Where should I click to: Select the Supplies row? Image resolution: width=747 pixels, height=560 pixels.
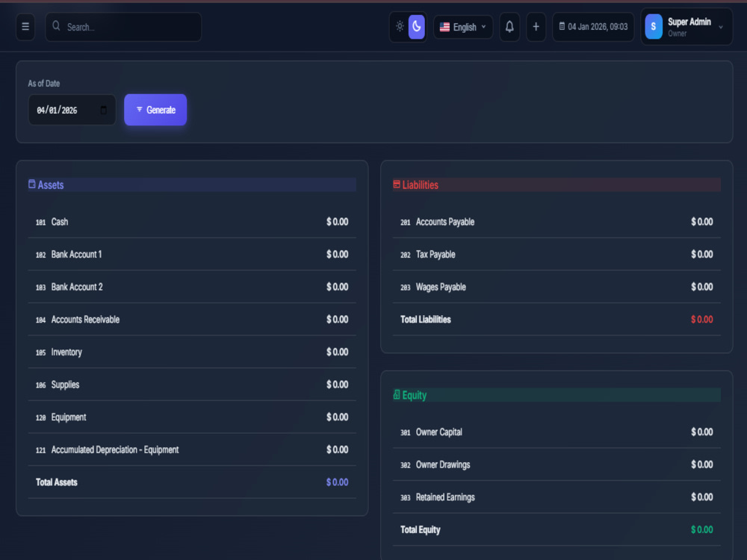(x=192, y=385)
